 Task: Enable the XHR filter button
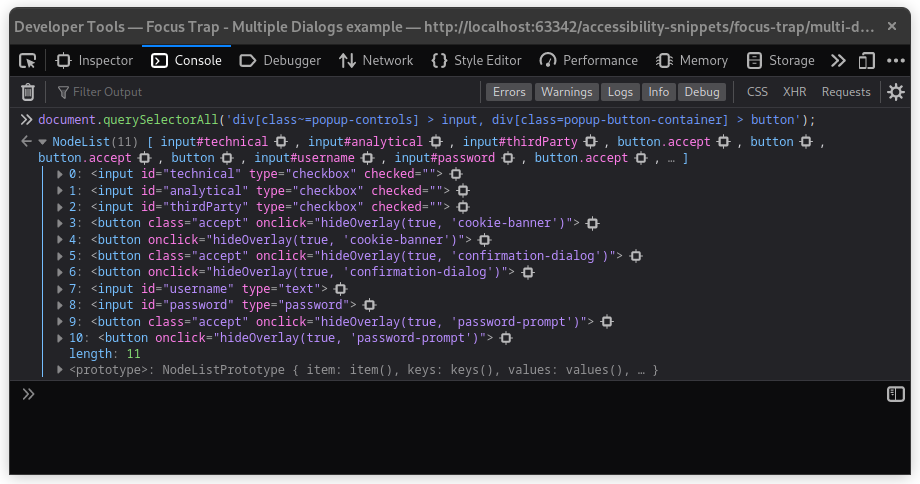tap(795, 92)
